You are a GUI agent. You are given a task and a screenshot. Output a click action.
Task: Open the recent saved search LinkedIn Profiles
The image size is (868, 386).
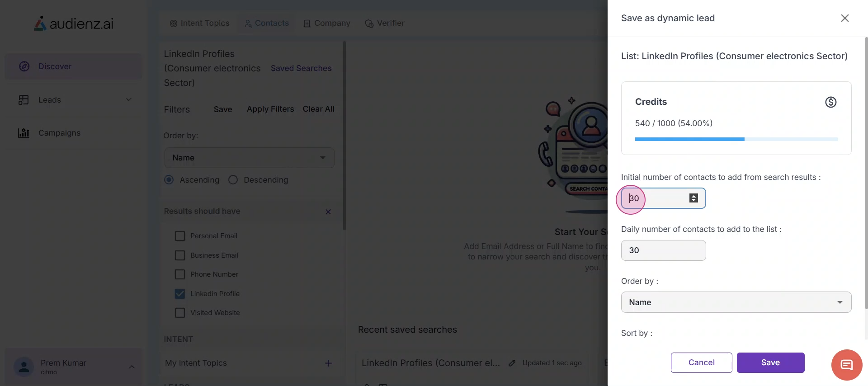(431, 363)
